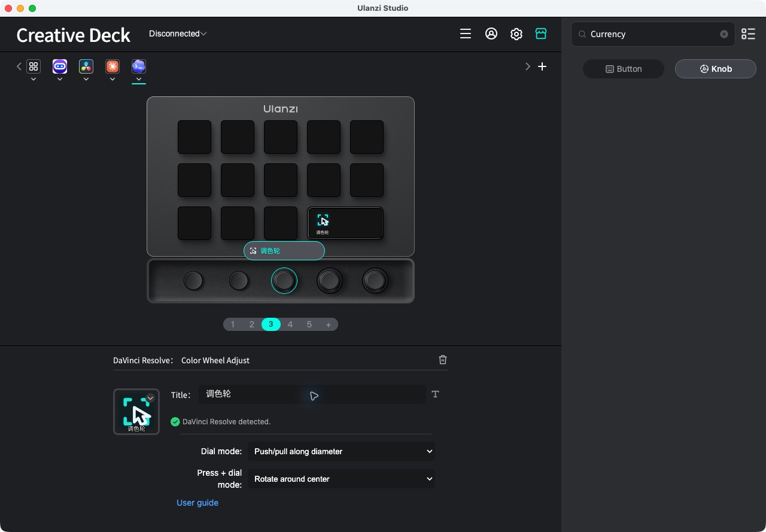Screen dimensions: 766x532
Task: Open the user account icon
Action: [x=491, y=34]
